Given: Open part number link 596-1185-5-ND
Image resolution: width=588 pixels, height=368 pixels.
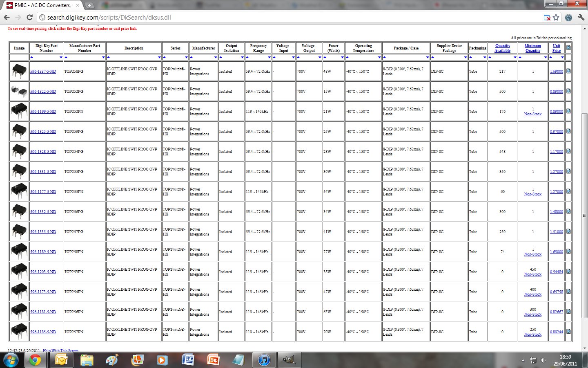Looking at the screenshot, I should (43, 332).
